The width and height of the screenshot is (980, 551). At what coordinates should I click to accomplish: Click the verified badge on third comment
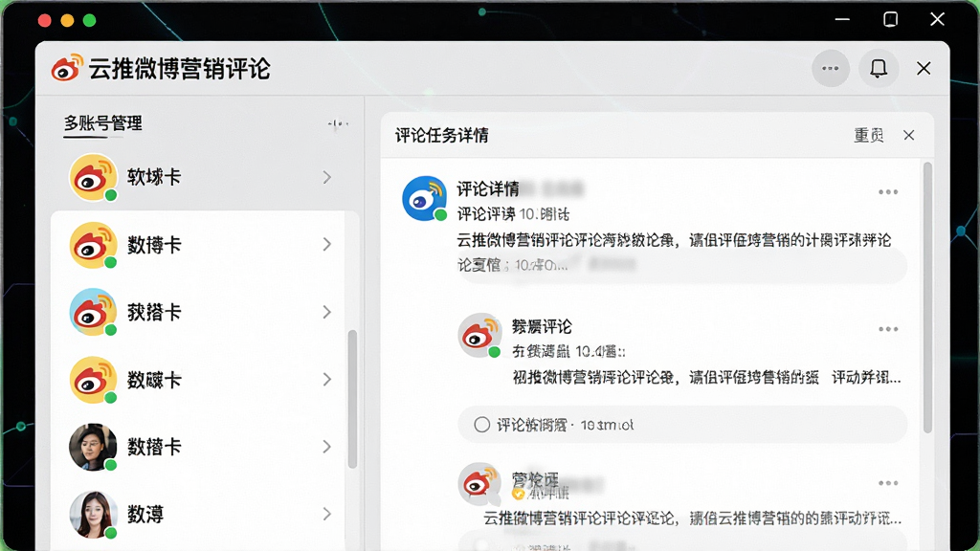518,495
